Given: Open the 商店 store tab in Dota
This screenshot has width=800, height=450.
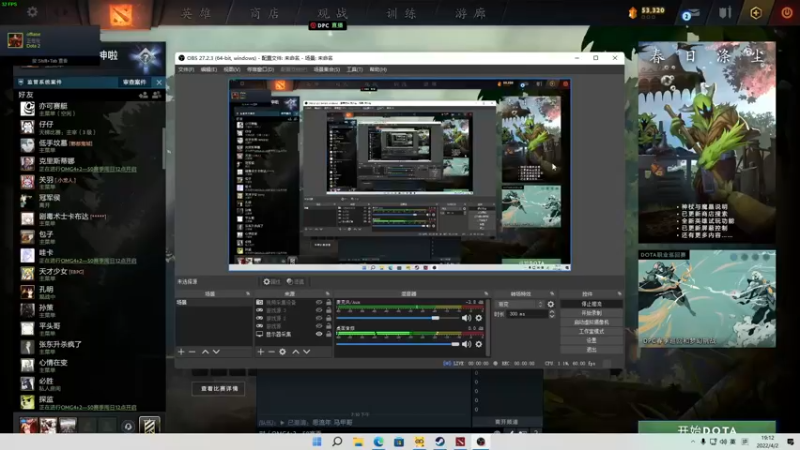Looking at the screenshot, I should (x=265, y=13).
